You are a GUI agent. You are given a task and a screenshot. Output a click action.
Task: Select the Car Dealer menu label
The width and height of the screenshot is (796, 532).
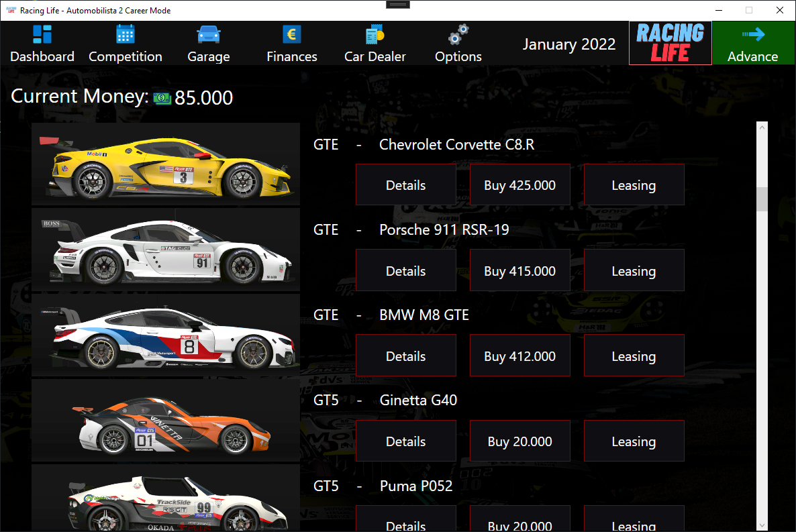pos(375,56)
